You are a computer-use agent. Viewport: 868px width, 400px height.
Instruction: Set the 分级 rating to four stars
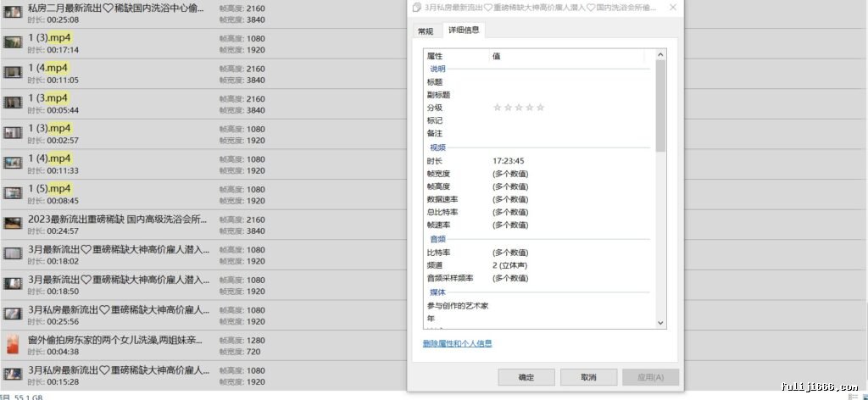coord(530,108)
